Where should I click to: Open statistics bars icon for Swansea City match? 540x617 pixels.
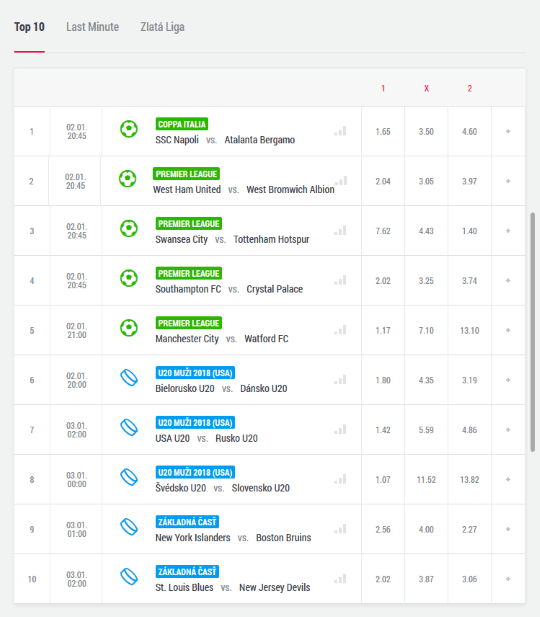(x=340, y=231)
